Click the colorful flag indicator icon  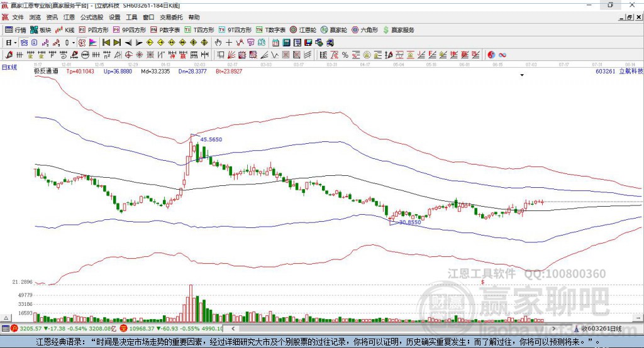pyautogui.click(x=93, y=43)
